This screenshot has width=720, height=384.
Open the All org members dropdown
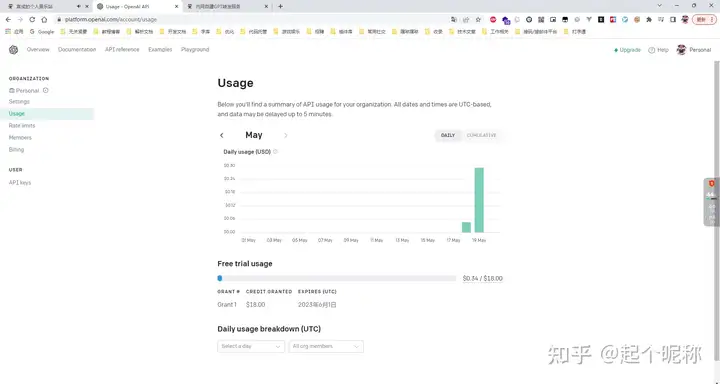(326, 346)
